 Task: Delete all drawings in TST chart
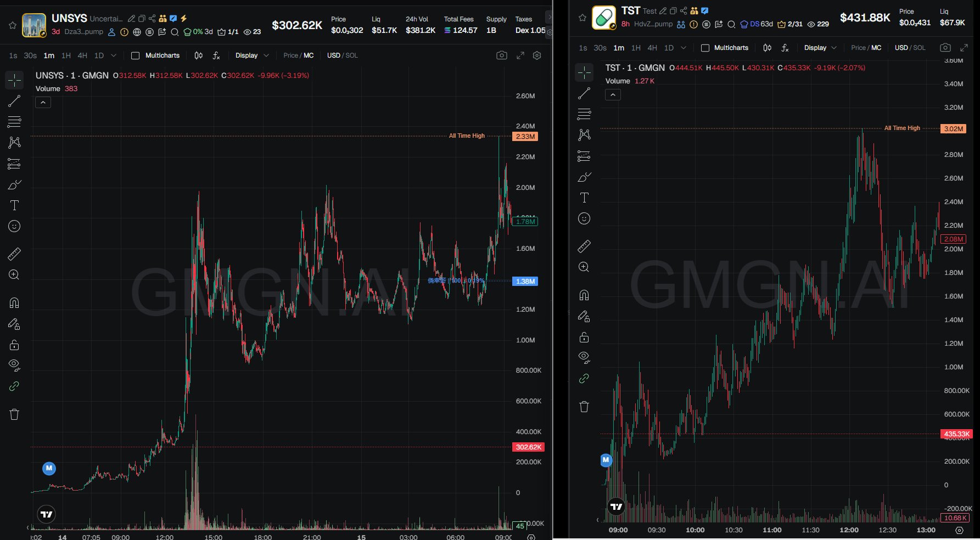click(584, 407)
